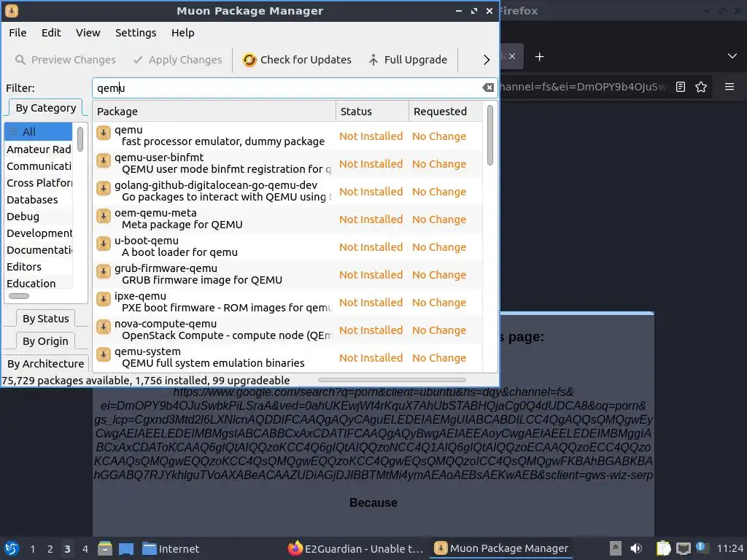Select the nova-compute-qemu package name
Screen dimensions: 747x560
pos(166,324)
